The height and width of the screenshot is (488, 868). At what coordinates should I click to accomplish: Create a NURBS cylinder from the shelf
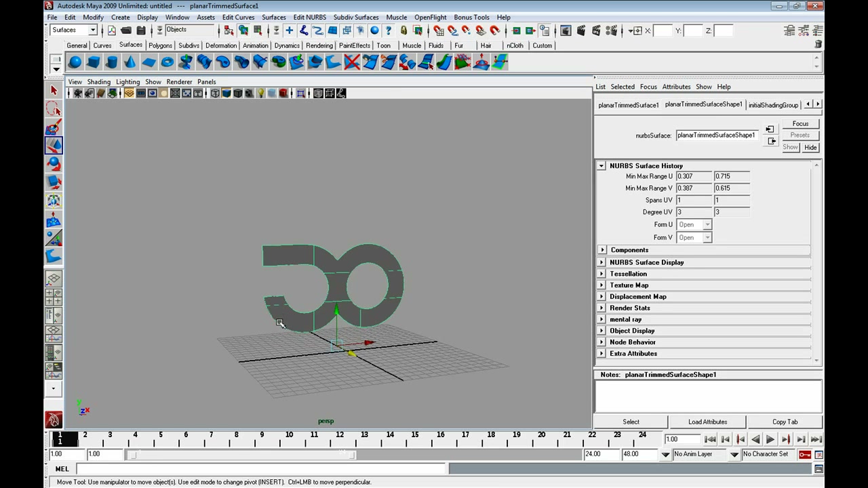pos(112,62)
